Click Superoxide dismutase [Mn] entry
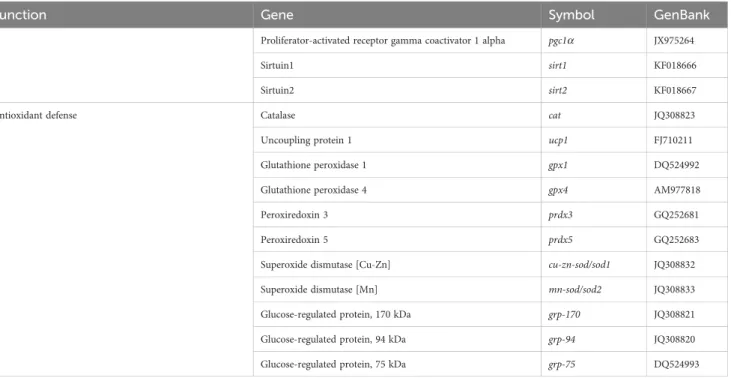This screenshot has width=731, height=378. click(319, 289)
